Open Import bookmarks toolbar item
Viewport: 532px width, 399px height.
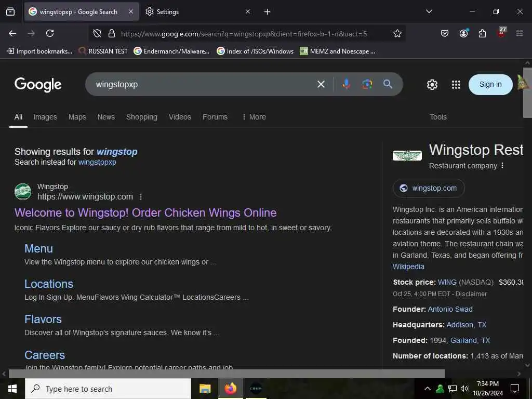tap(39, 51)
